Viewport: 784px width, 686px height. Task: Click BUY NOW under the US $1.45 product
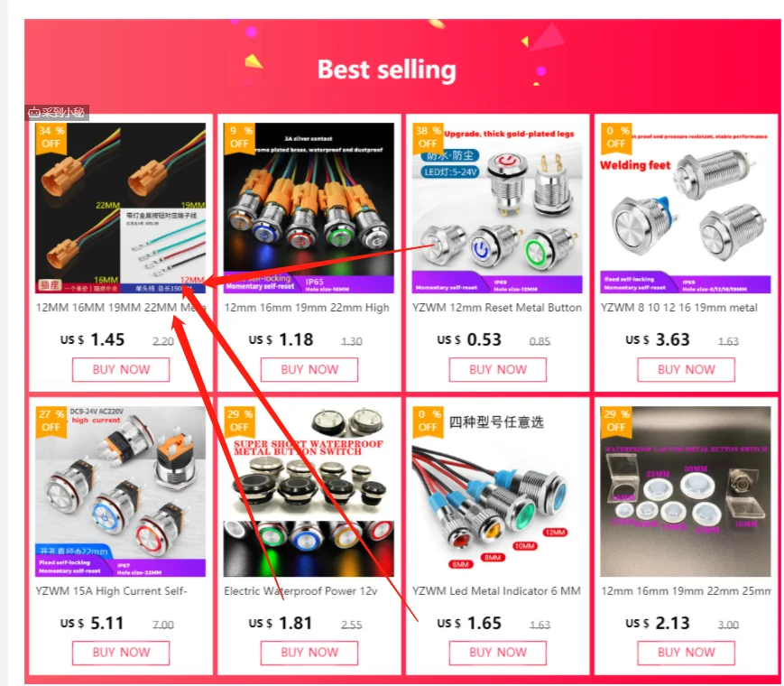point(121,369)
